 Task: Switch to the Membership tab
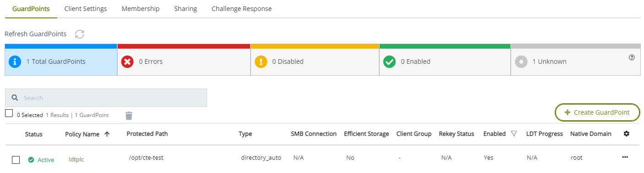[x=141, y=9]
